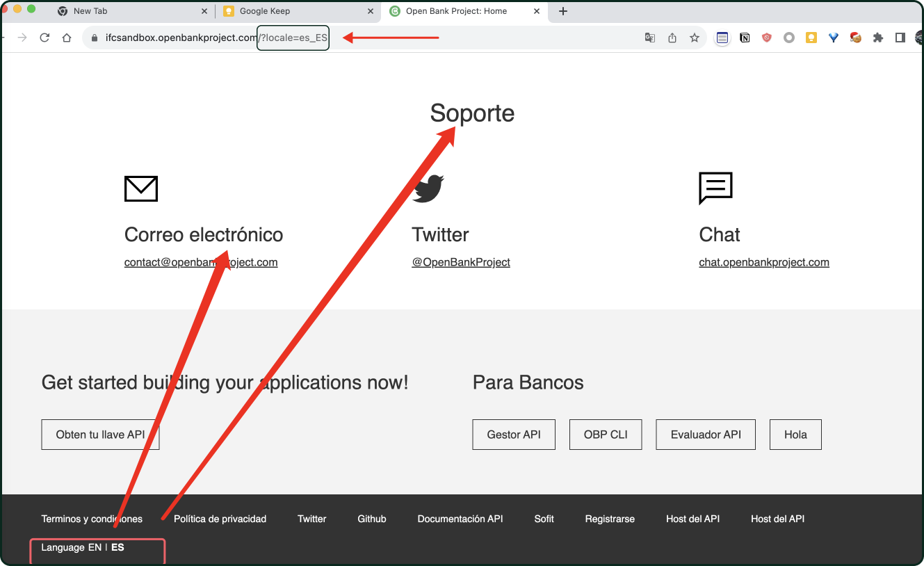This screenshot has height=566, width=924.
Task: Click the Obten tu llave API button
Action: [x=100, y=435]
